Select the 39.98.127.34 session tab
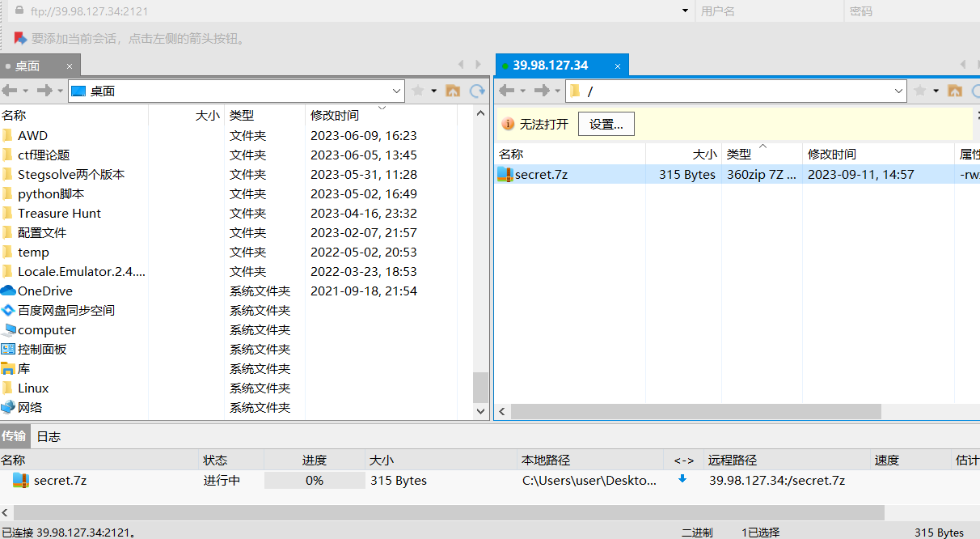Screen dimensions: 980x539 click(x=551, y=66)
